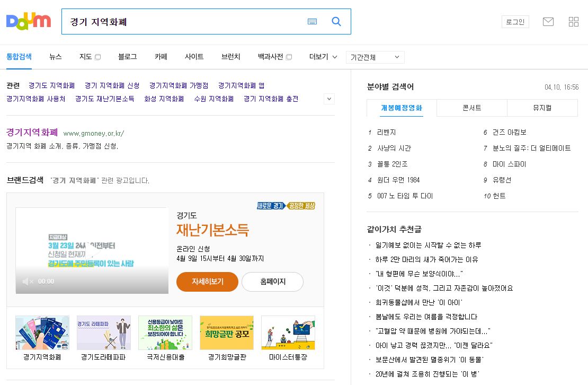Image resolution: width=588 pixels, height=385 pixels.
Task: Open article 일기예보 없이는 시작할 수 없는 하루
Action: point(428,245)
